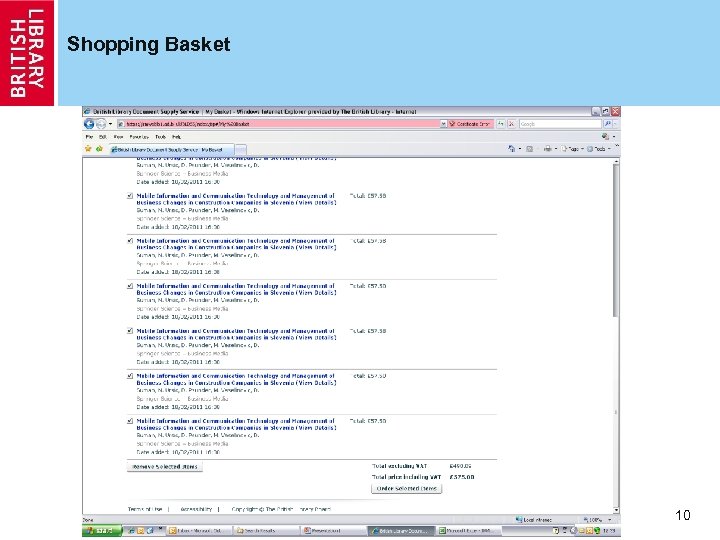Untick the topmost fully visible basket item checkbox
The width and height of the screenshot is (720, 540).
(130, 196)
